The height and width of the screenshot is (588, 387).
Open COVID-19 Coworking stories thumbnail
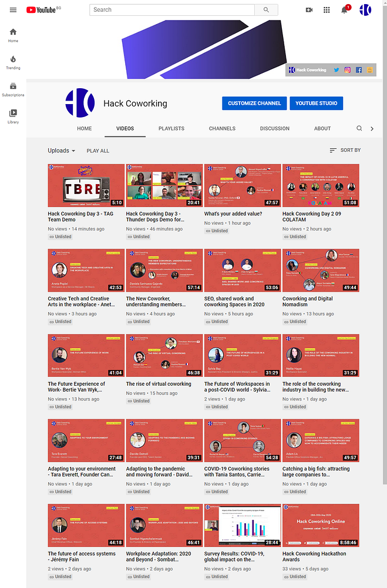[x=243, y=440]
